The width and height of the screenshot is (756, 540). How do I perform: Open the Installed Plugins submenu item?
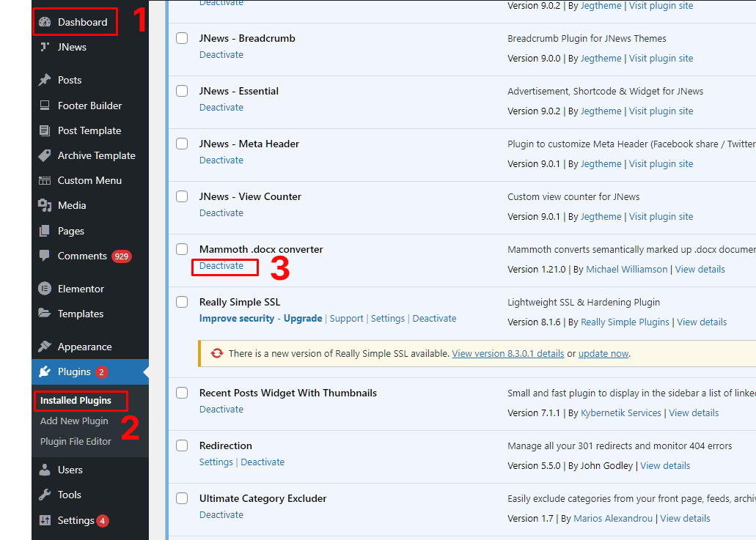pyautogui.click(x=76, y=401)
